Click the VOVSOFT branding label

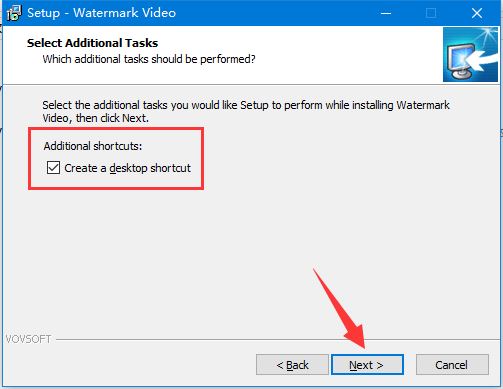pos(28,339)
